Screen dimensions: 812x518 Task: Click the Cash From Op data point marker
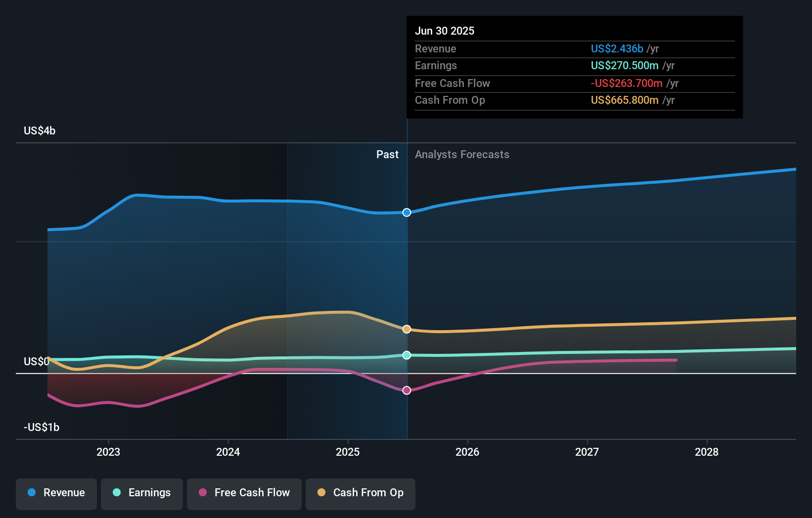click(406, 329)
